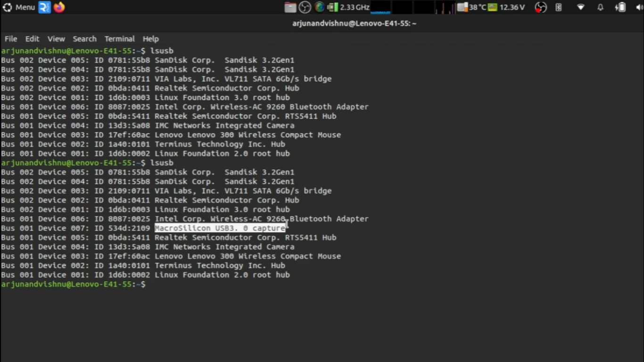644x362 pixels.
Task: Open the File menu in the terminal
Action: tap(10, 39)
